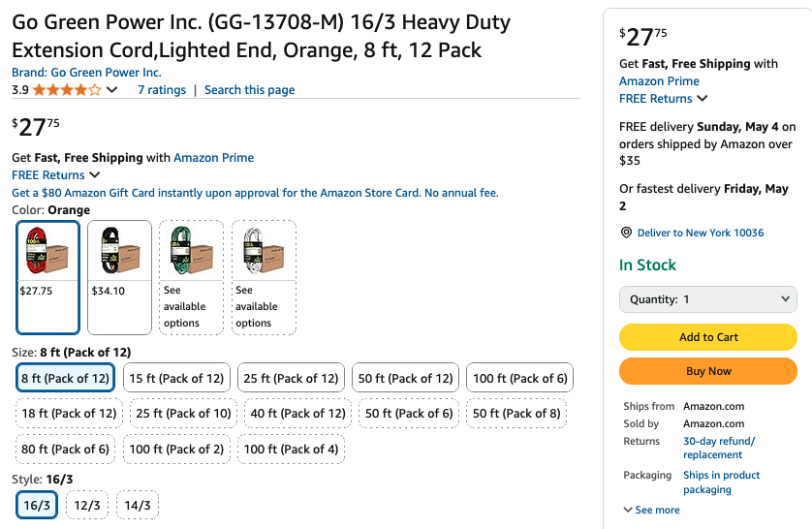Click Search this page link
812x529 pixels.
click(249, 90)
